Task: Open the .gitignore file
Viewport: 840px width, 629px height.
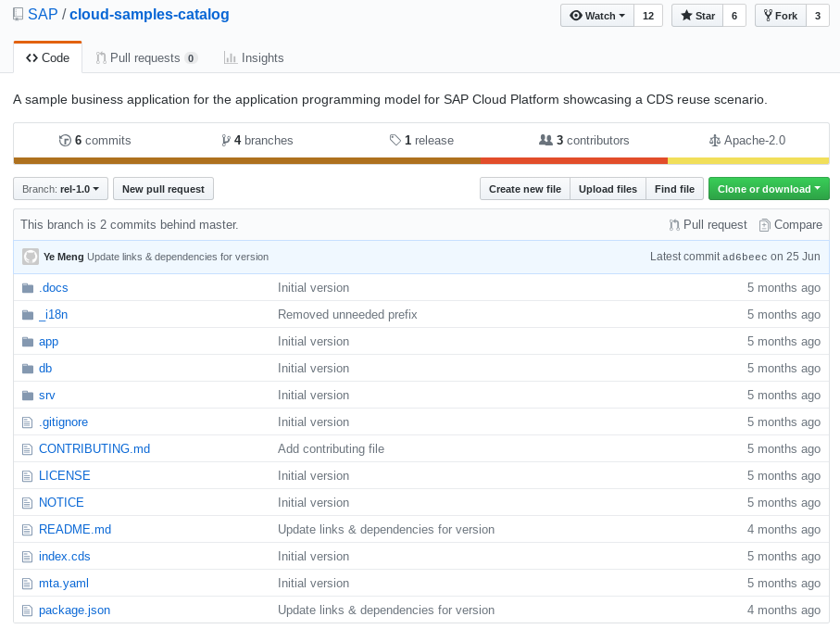Action: click(63, 422)
